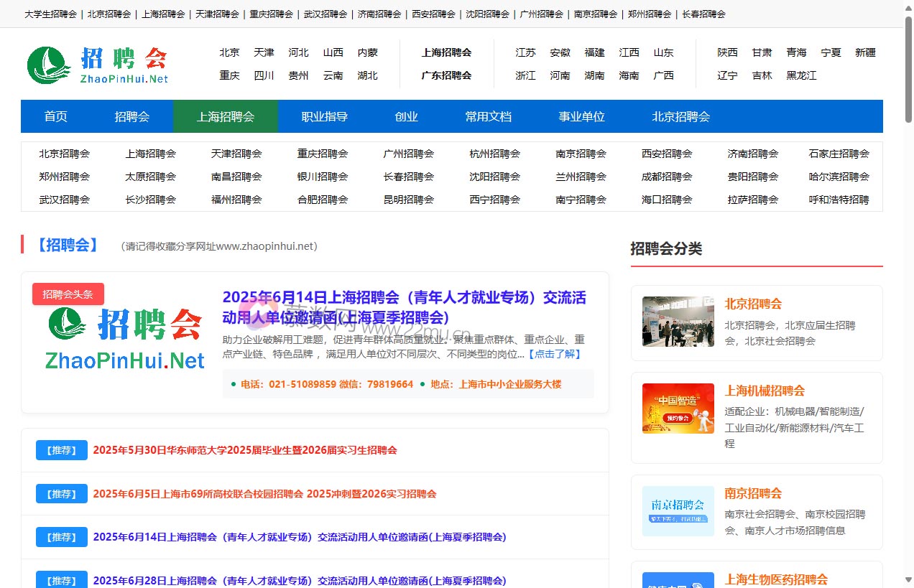This screenshot has height=588, width=914.
Task: Open the 上海招聘会 highlighted nav tab
Action: (225, 116)
